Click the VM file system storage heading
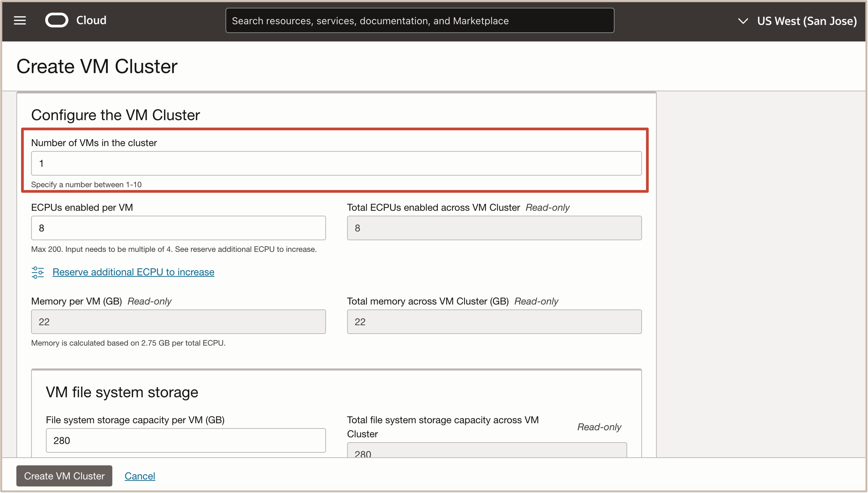 point(122,392)
